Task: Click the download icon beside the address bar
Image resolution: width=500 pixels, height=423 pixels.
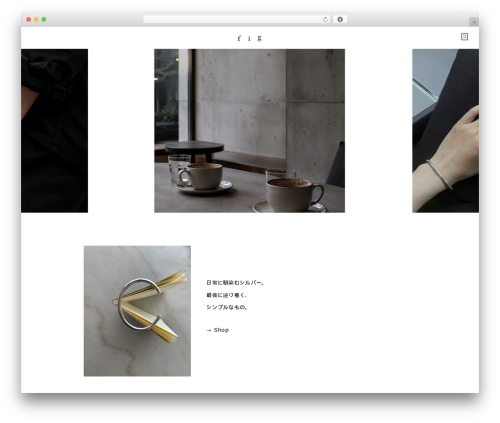Action: 340,20
